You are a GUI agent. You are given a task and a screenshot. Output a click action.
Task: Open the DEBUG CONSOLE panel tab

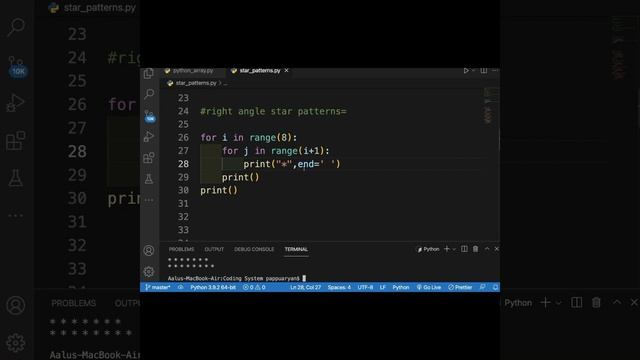pyautogui.click(x=254, y=249)
